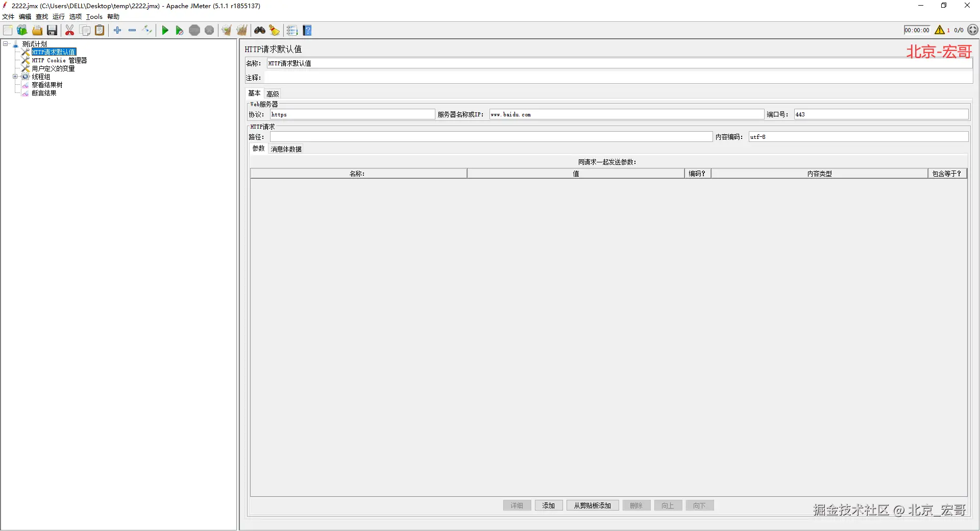Viewport: 980px width, 531px height.
Task: Click the Reset search brush icon
Action: 275,31
